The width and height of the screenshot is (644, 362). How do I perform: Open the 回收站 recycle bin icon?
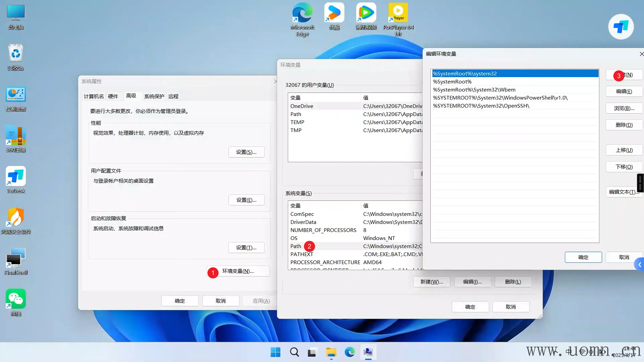(16, 54)
